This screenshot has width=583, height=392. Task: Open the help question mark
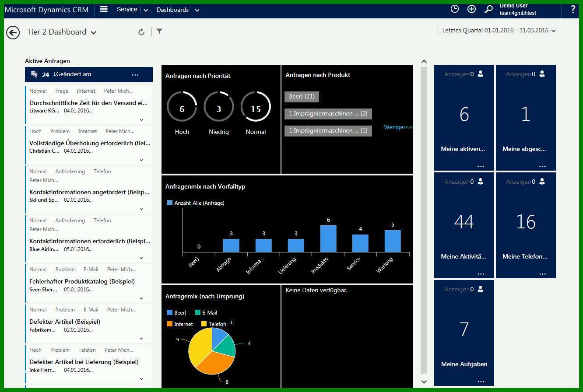click(x=573, y=10)
